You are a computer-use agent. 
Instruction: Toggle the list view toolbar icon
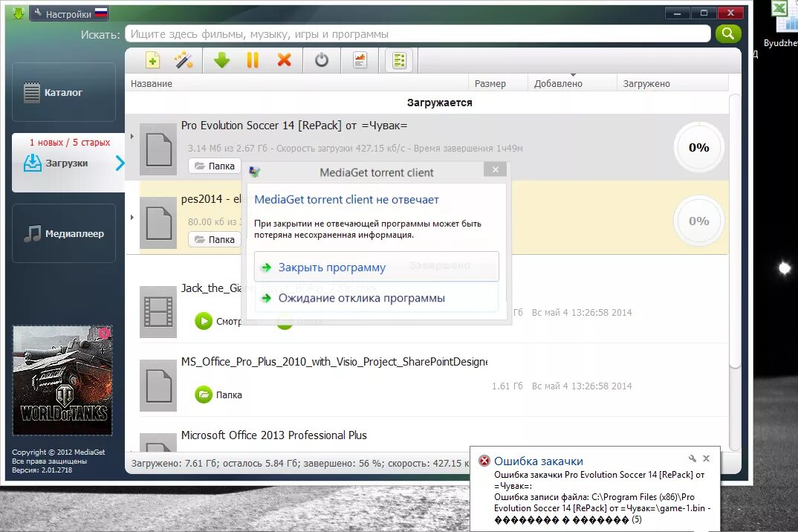pyautogui.click(x=399, y=61)
